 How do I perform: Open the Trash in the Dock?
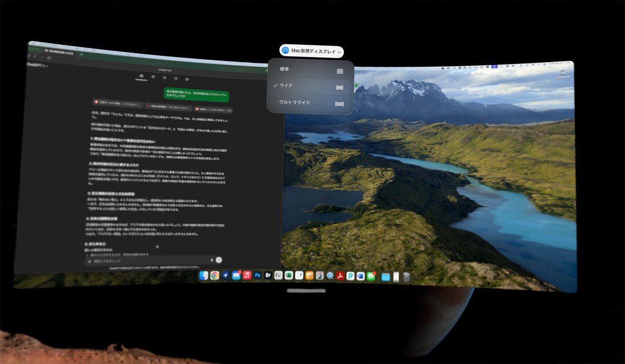click(406, 277)
